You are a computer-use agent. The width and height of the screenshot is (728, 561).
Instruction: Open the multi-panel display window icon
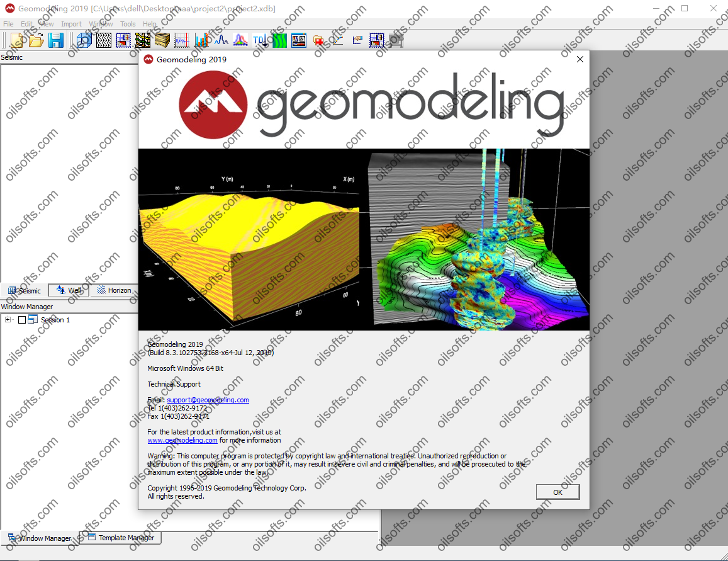tap(299, 40)
